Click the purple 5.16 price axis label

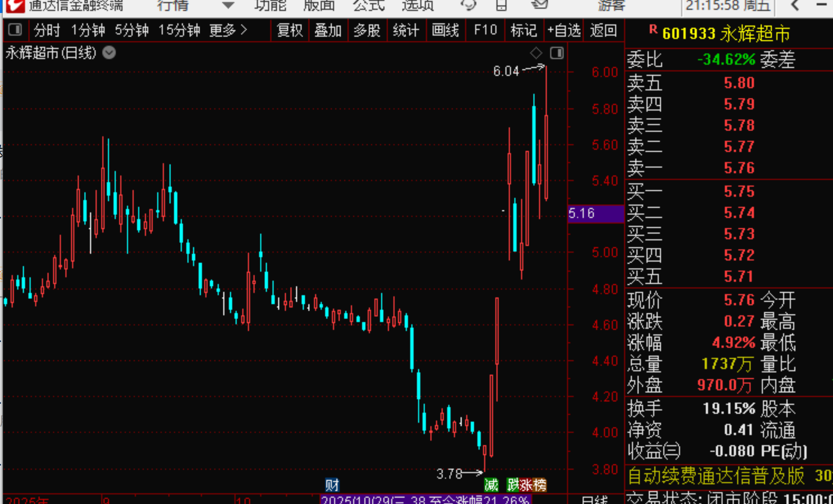(596, 214)
